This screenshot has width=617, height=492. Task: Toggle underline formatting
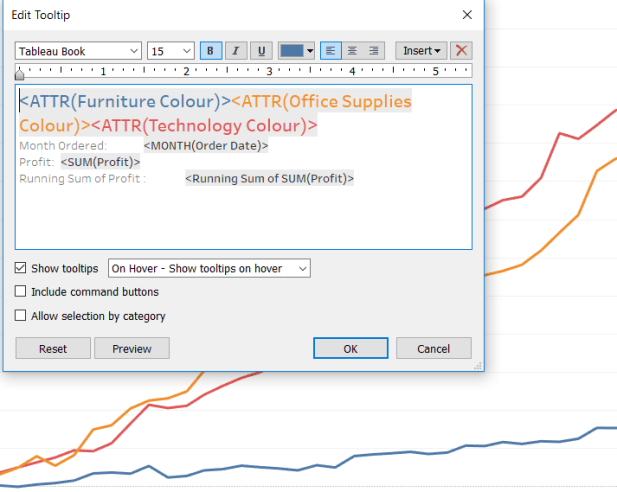(x=261, y=51)
